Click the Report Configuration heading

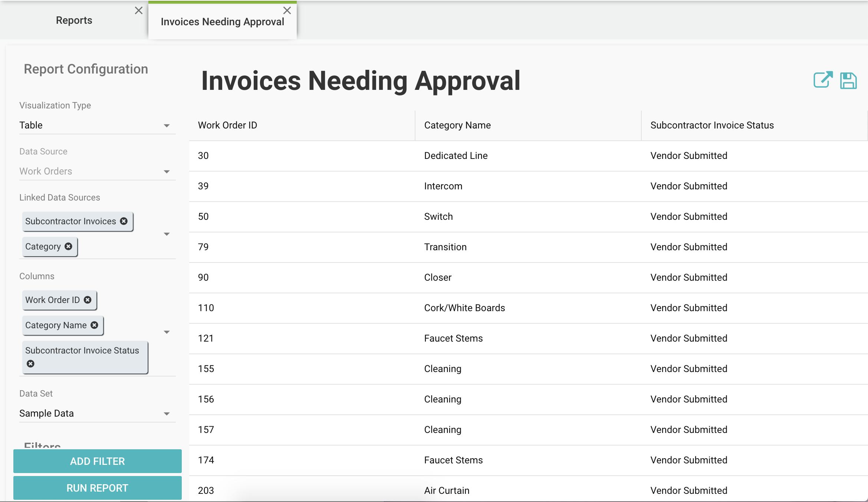86,69
